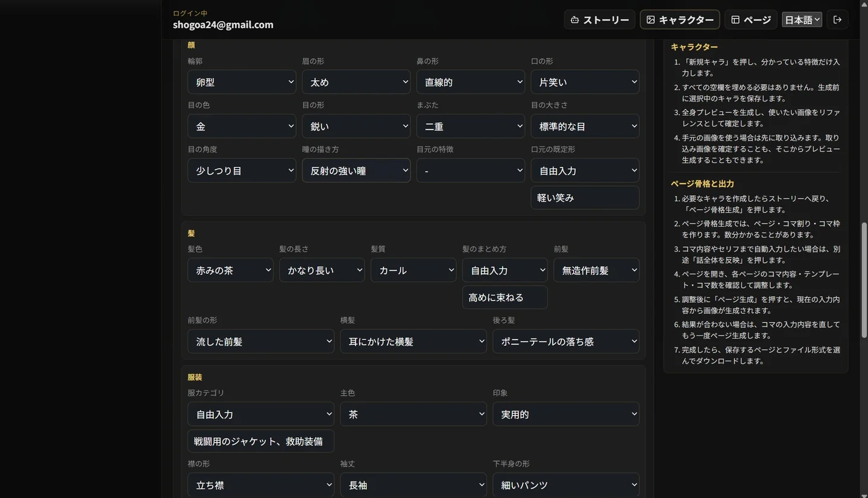The image size is (868, 498).
Task: Open the キャラクター tab in the header
Action: (x=680, y=20)
